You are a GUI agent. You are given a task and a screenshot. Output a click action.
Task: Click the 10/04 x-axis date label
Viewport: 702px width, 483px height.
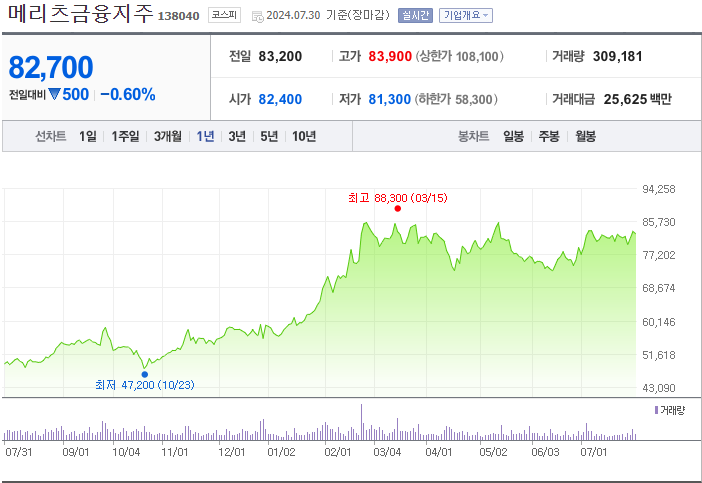click(126, 452)
